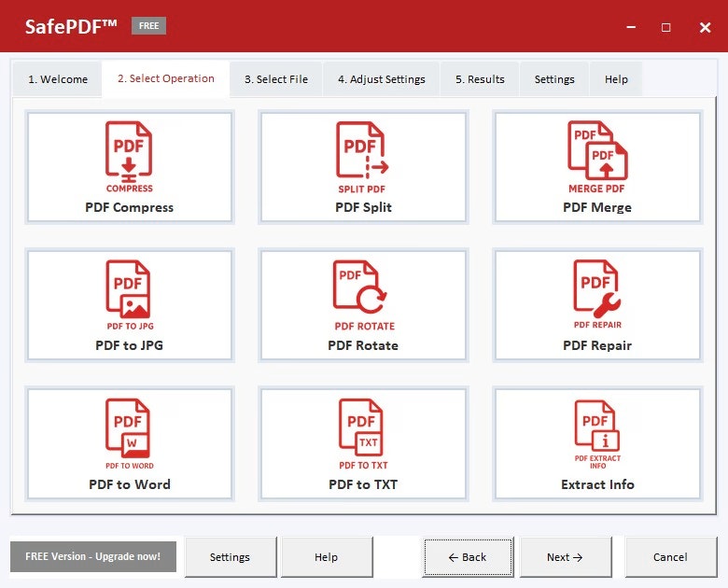Click the FREE badge in title bar

click(x=148, y=26)
